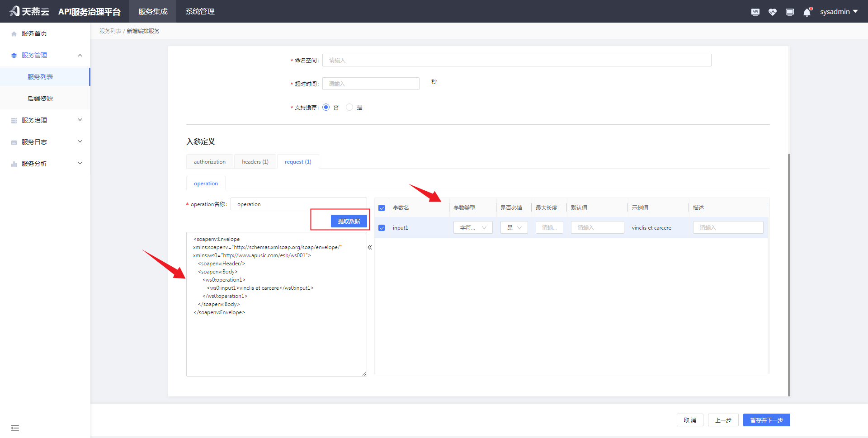The height and width of the screenshot is (438, 868).
Task: Open the 系统管理 menu
Action: [x=199, y=11]
